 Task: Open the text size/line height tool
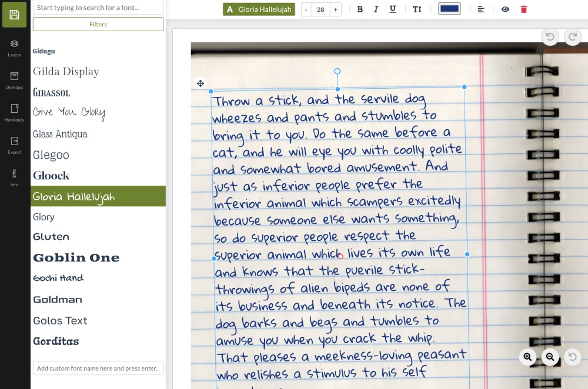(417, 9)
